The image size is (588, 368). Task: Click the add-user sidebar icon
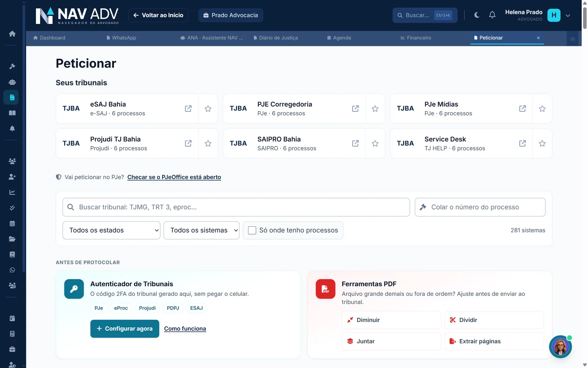tap(12, 177)
